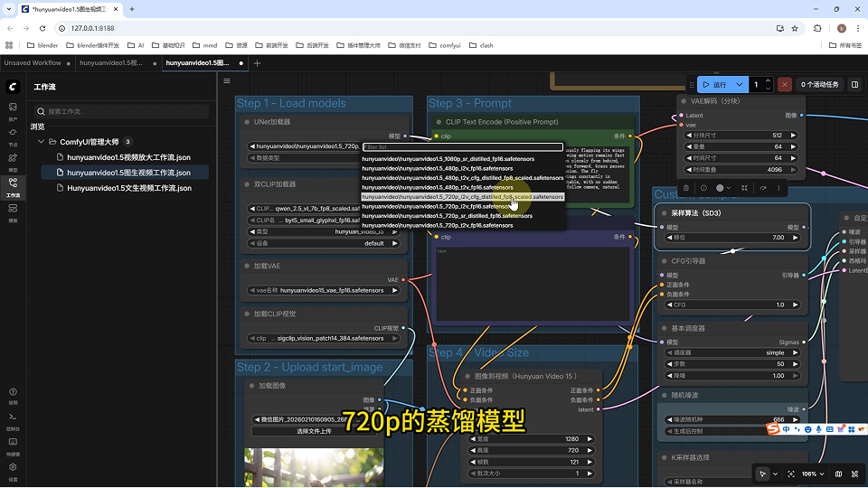
Task: Collapse the VAE解码(分块) node via its dot
Action: click(684, 101)
